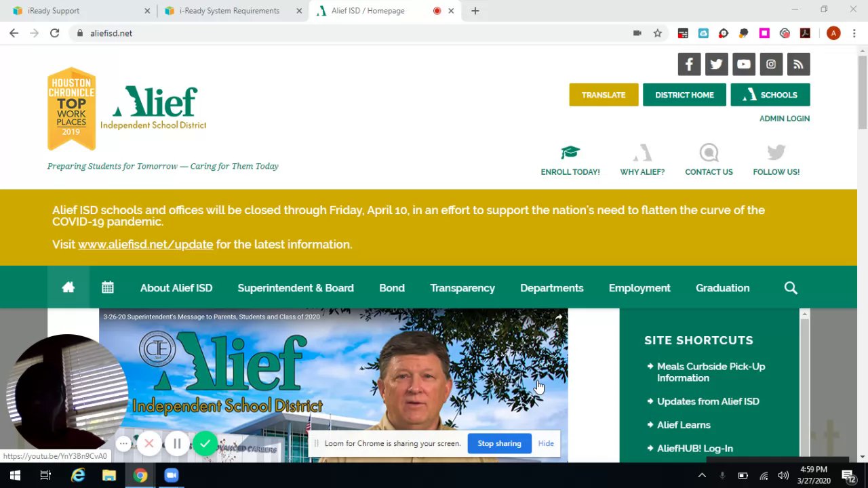This screenshot has width=868, height=488.
Task: Open the Superintendent & Board menu
Action: (x=296, y=288)
